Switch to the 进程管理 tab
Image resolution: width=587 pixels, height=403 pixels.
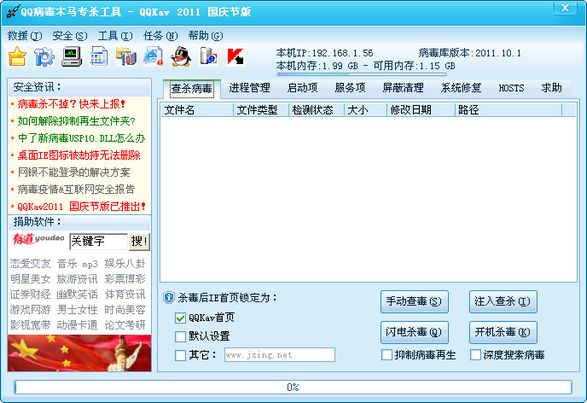click(x=249, y=88)
